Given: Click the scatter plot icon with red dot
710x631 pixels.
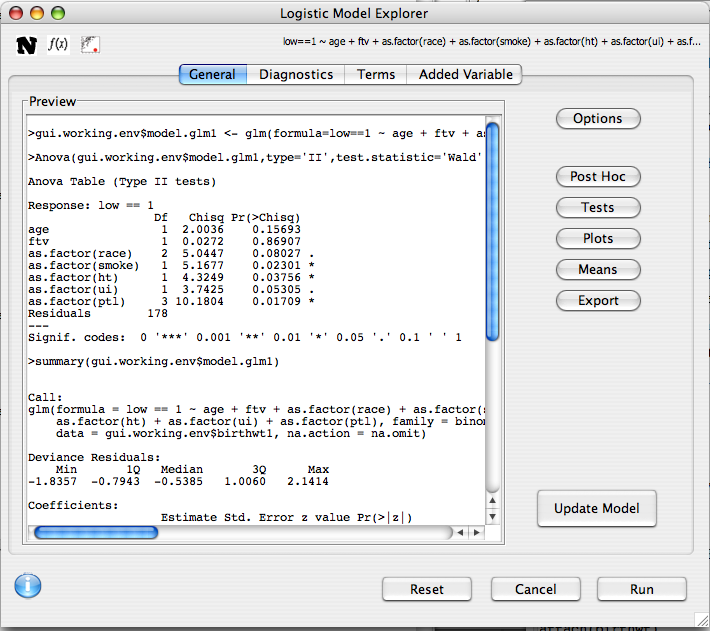Looking at the screenshot, I should coord(90,45).
